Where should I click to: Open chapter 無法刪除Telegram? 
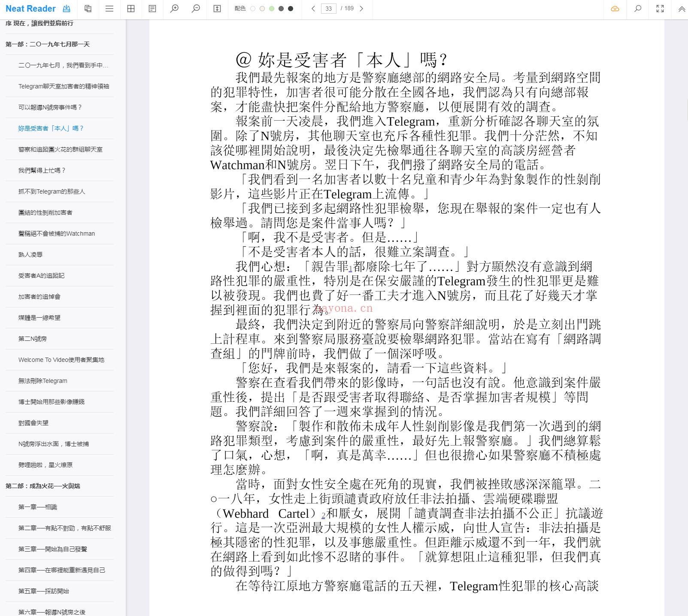tap(42, 381)
